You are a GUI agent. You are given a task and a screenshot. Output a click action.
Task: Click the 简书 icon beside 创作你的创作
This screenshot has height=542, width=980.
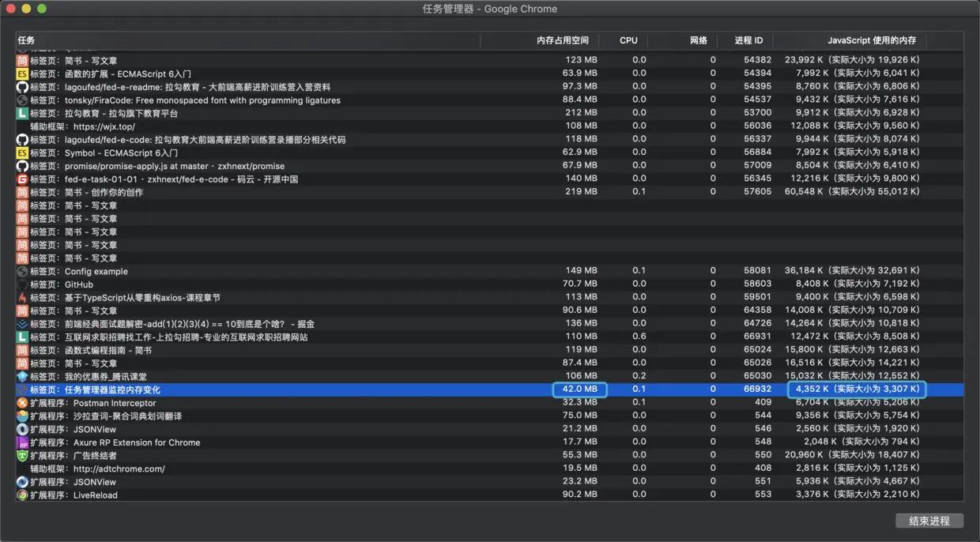pyautogui.click(x=22, y=192)
